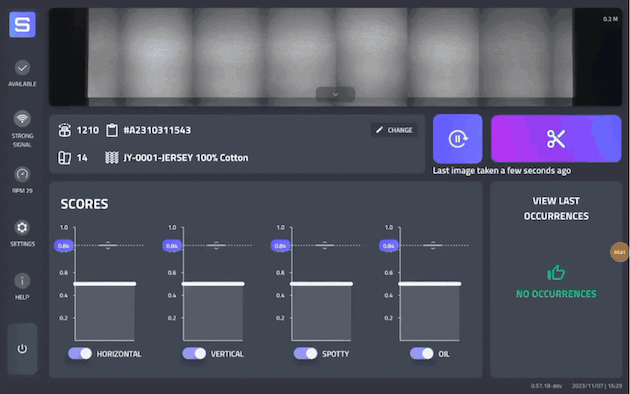Click the scissors cut button

tap(556, 139)
